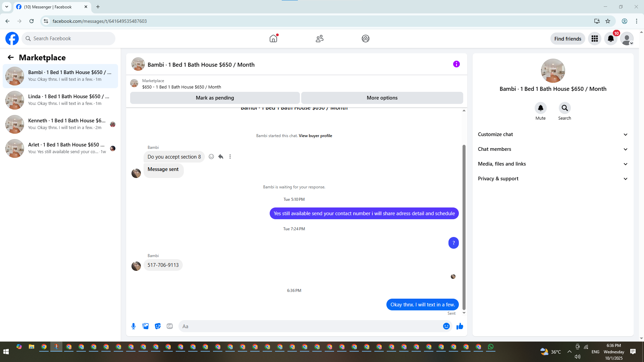Image resolution: width=644 pixels, height=362 pixels.
Task: Bookmark this page with the star icon
Action: 608,21
